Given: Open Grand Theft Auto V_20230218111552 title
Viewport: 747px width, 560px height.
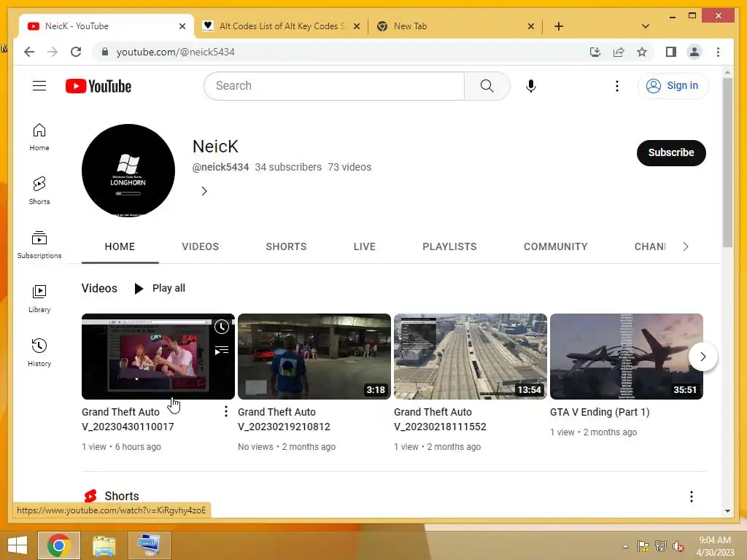Looking at the screenshot, I should 440,419.
